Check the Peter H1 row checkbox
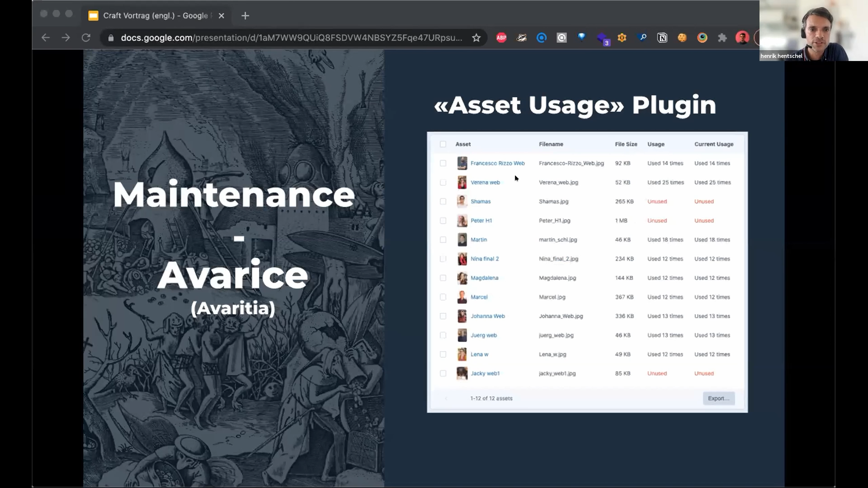 443,221
